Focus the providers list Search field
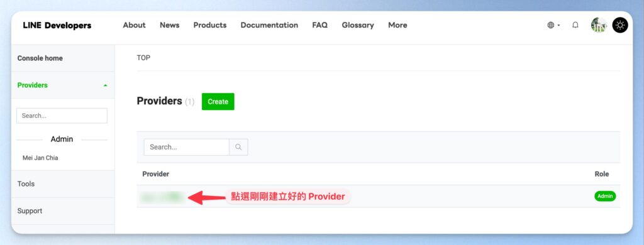 point(186,147)
